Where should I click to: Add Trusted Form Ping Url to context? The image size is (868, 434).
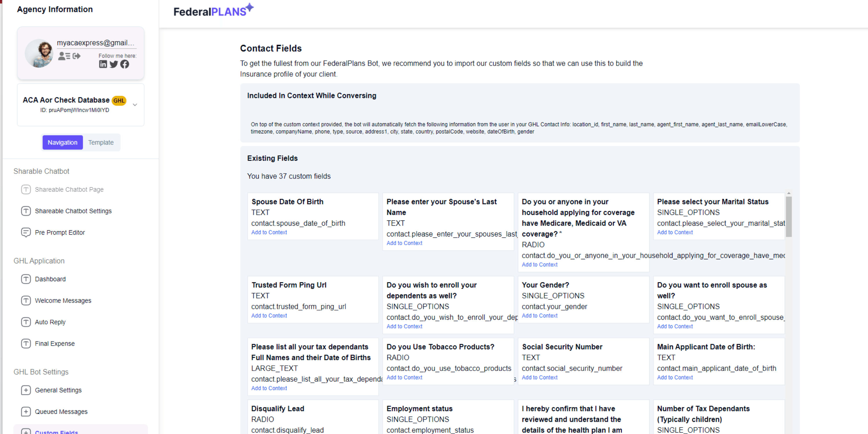coord(269,316)
